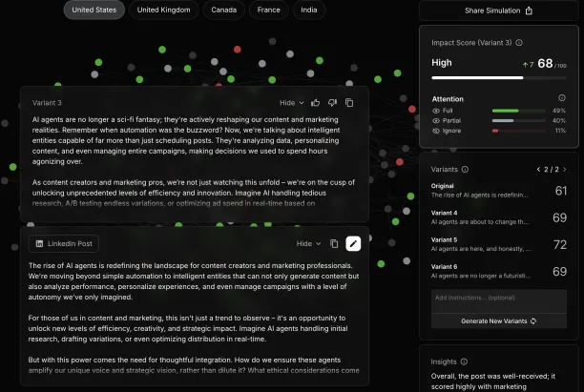The height and width of the screenshot is (392, 584).
Task: Click the Impact Score progress bar
Action: click(x=499, y=78)
